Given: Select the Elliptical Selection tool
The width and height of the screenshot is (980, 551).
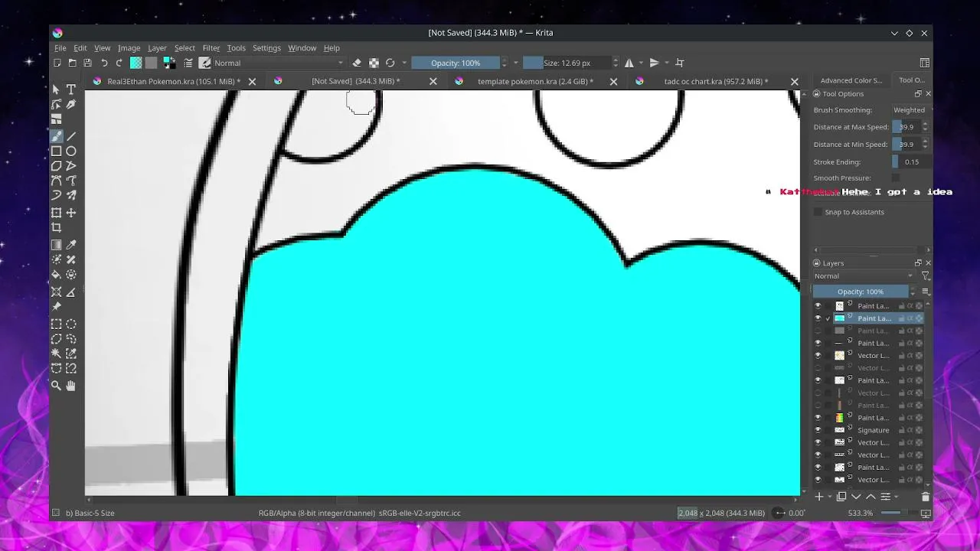Looking at the screenshot, I should 71,324.
